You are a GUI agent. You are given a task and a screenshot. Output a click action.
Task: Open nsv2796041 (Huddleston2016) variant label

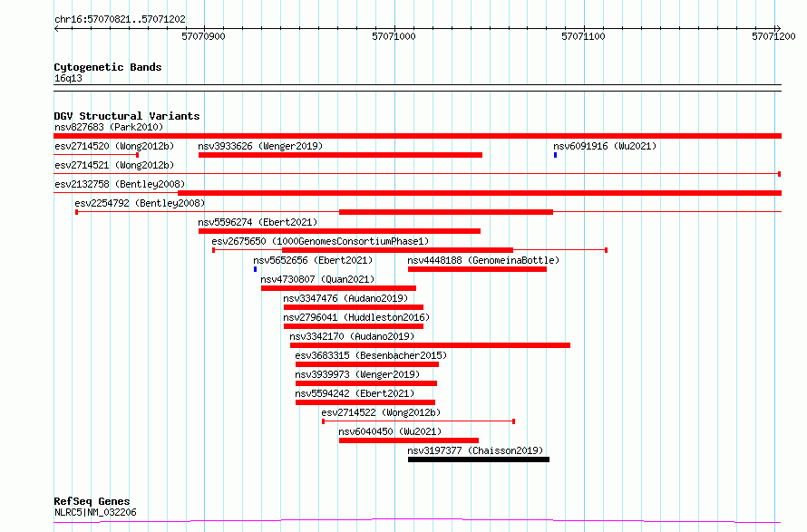(x=356, y=317)
